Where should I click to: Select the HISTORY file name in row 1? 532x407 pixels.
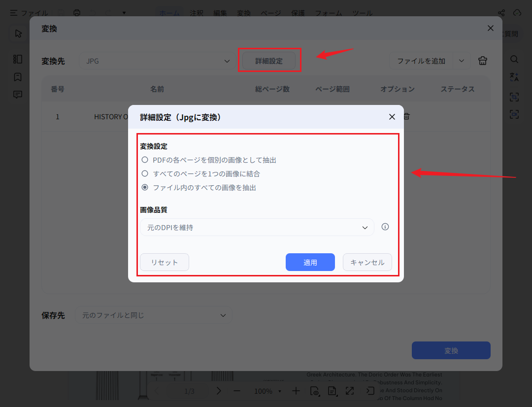click(x=111, y=116)
